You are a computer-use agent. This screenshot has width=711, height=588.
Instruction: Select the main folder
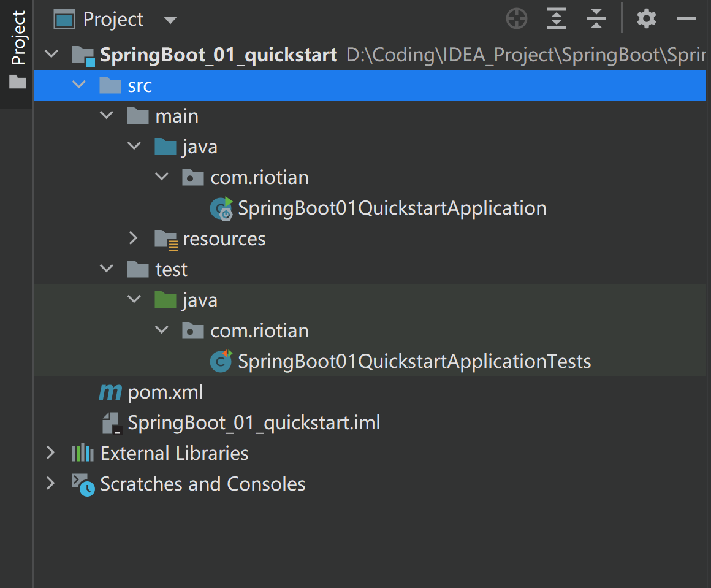coord(177,116)
